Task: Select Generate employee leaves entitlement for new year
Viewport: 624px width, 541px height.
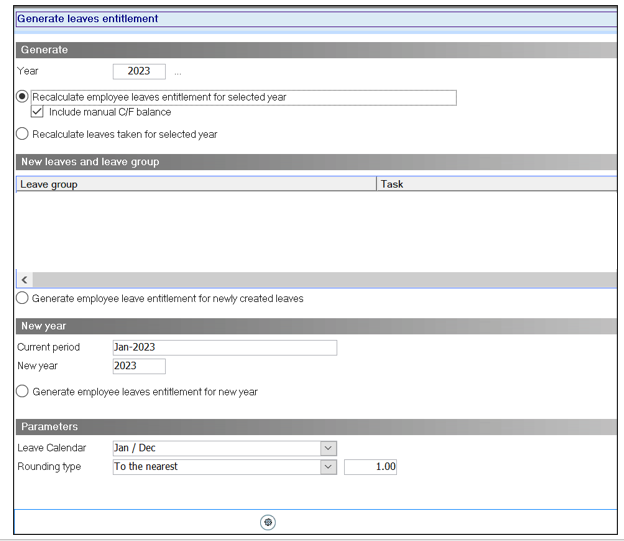Action: pos(23,392)
